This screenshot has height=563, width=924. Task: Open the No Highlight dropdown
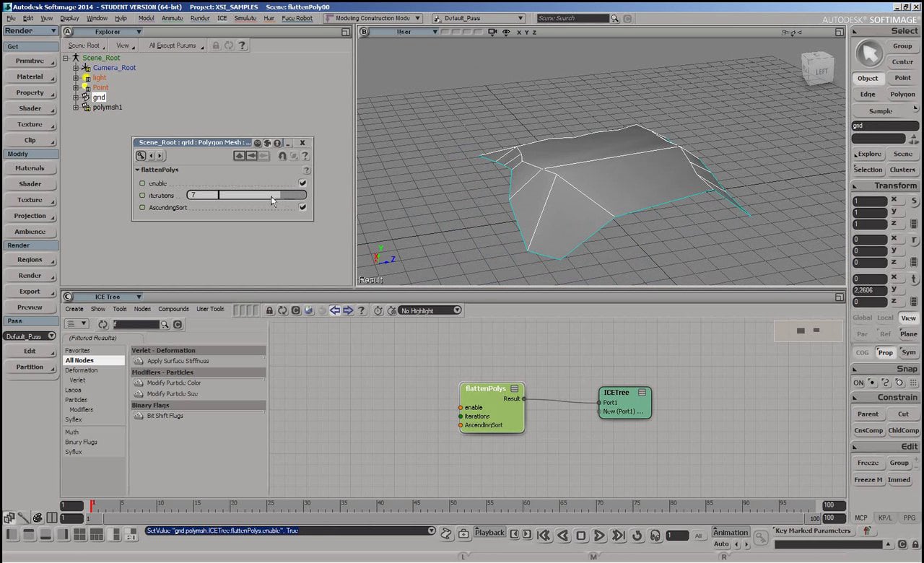point(430,310)
